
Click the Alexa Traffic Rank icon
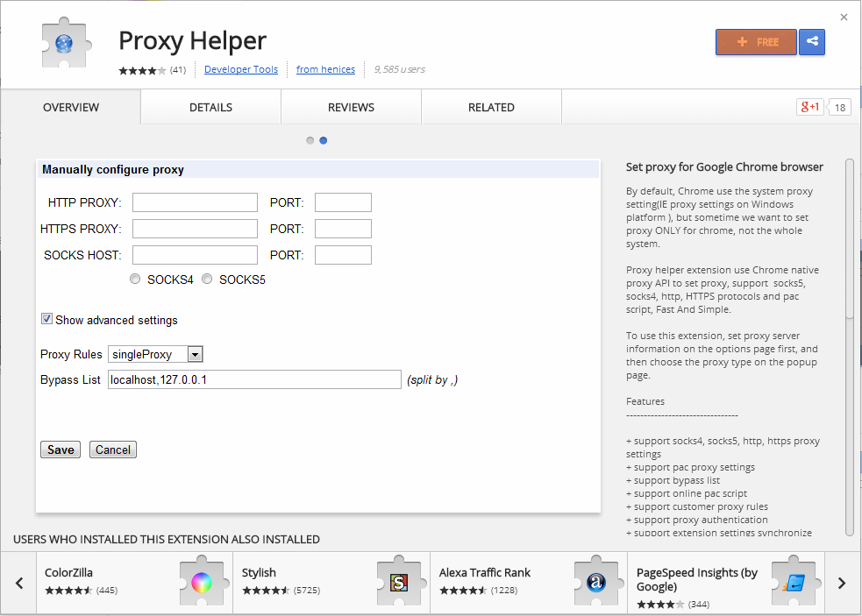596,583
